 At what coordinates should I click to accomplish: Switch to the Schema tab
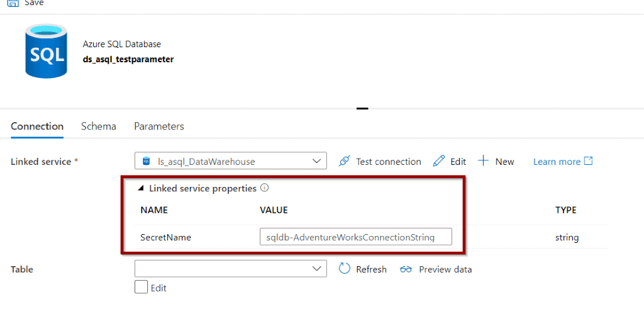click(x=99, y=126)
